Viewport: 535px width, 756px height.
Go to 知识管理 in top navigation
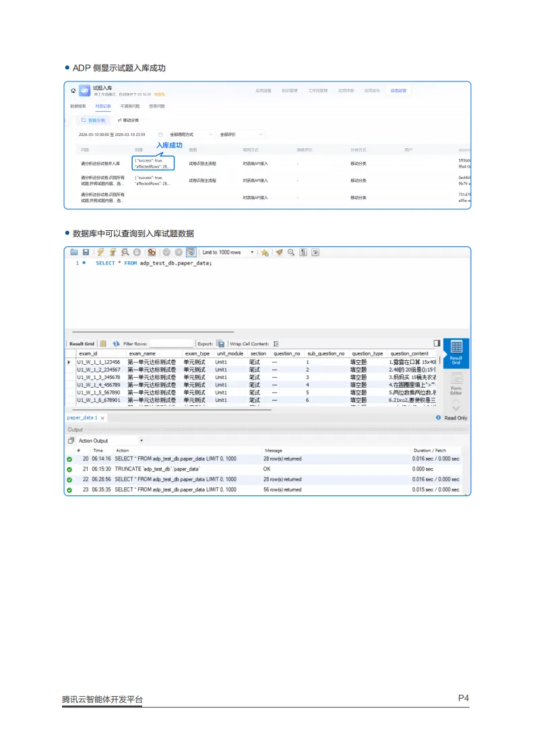click(x=290, y=91)
